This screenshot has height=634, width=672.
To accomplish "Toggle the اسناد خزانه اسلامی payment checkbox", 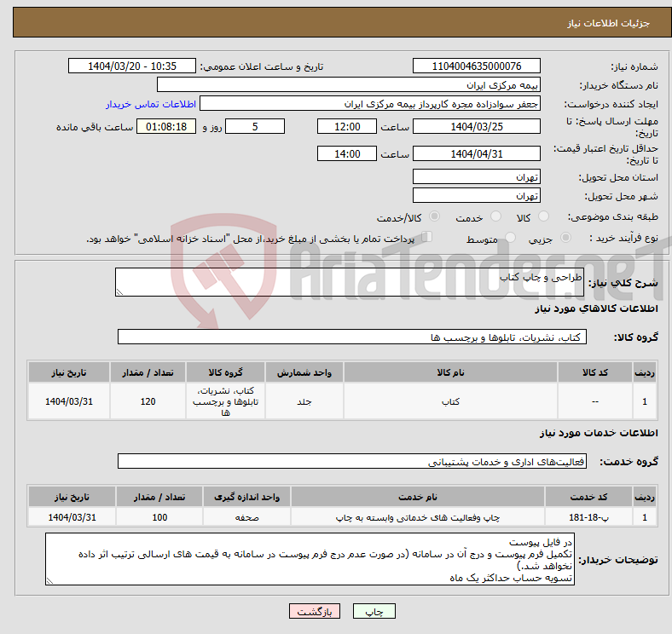I will pos(427,236).
